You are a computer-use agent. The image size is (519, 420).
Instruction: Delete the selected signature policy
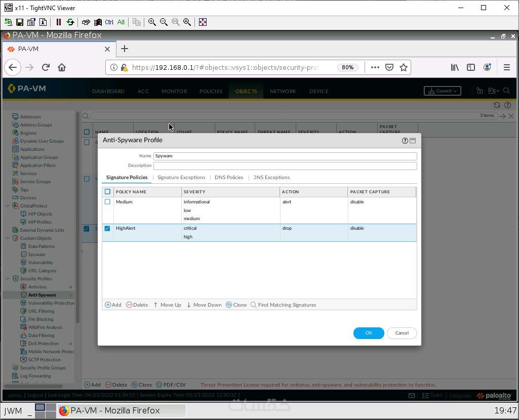(x=137, y=305)
